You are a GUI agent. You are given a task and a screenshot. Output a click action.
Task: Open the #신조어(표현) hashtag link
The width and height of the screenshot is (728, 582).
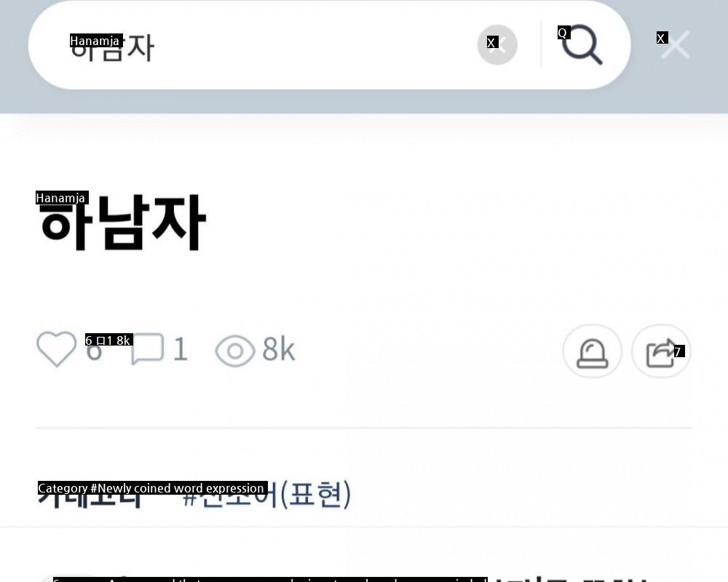click(267, 495)
